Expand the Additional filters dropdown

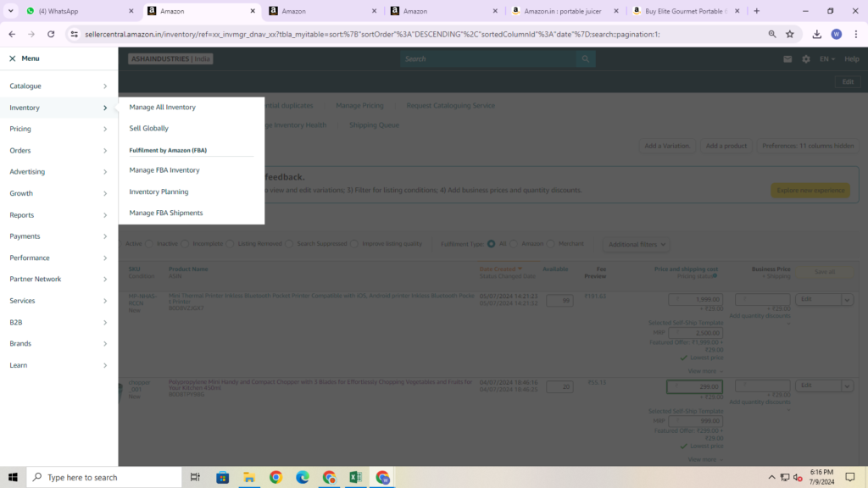point(636,244)
